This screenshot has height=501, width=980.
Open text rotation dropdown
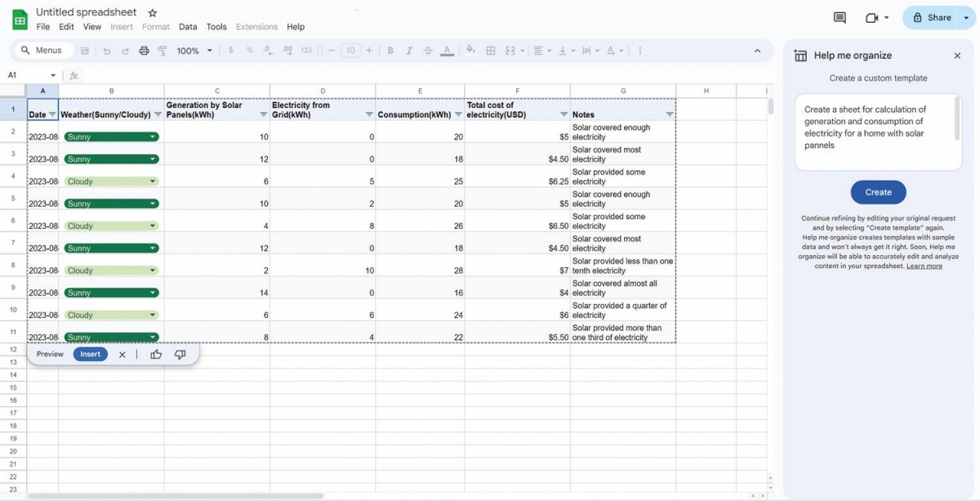tap(614, 51)
